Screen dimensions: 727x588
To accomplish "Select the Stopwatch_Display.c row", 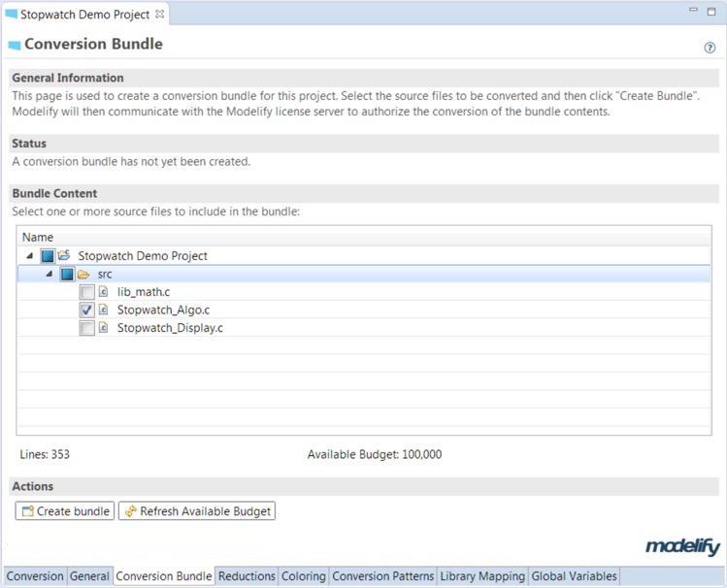I will (x=363, y=328).
